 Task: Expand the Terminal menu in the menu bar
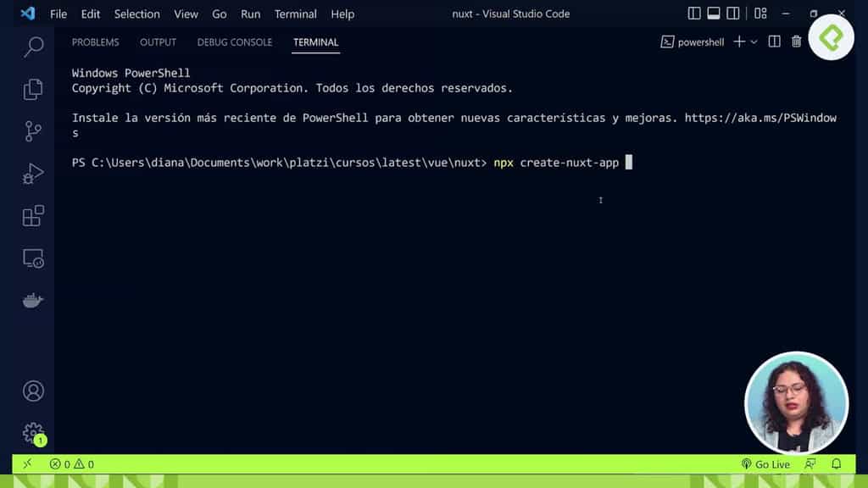295,14
